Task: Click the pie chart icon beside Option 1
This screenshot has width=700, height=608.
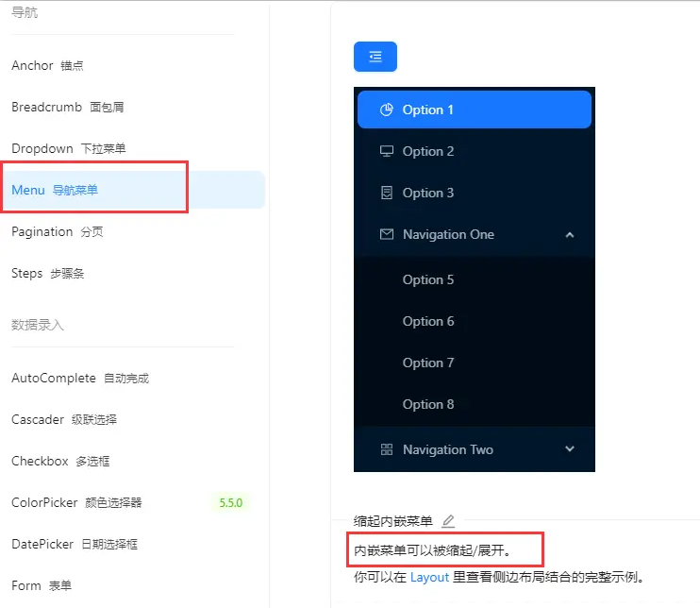Action: [387, 110]
